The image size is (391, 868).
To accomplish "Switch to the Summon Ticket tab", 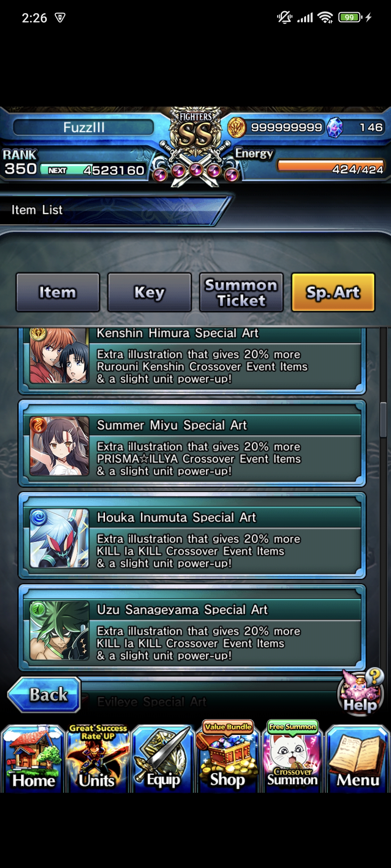I will (x=241, y=292).
